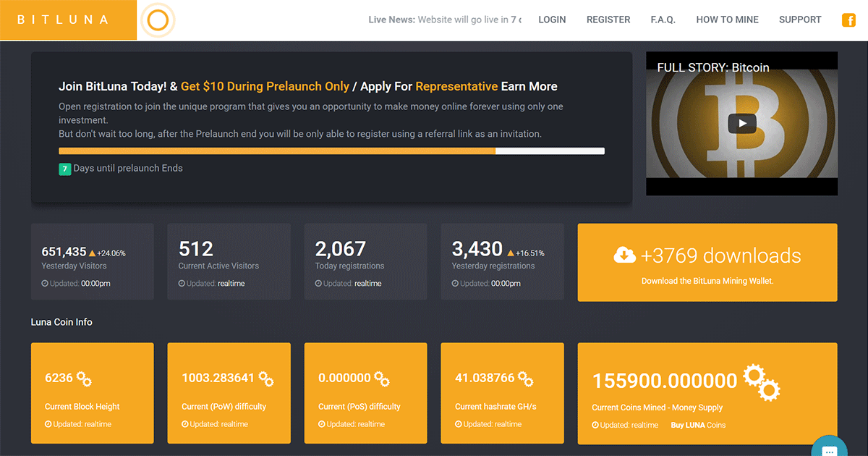
Task: Click the BitLuna sun ring logo icon
Action: pos(157,20)
